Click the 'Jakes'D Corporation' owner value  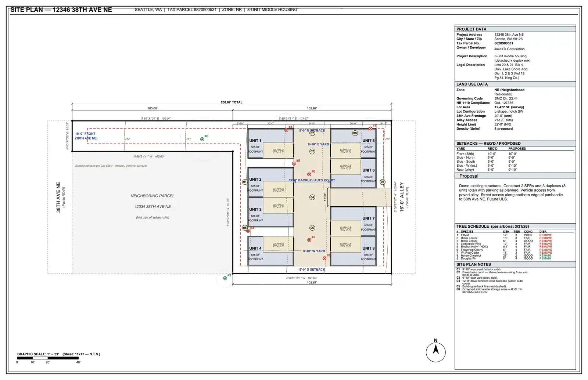click(509, 49)
